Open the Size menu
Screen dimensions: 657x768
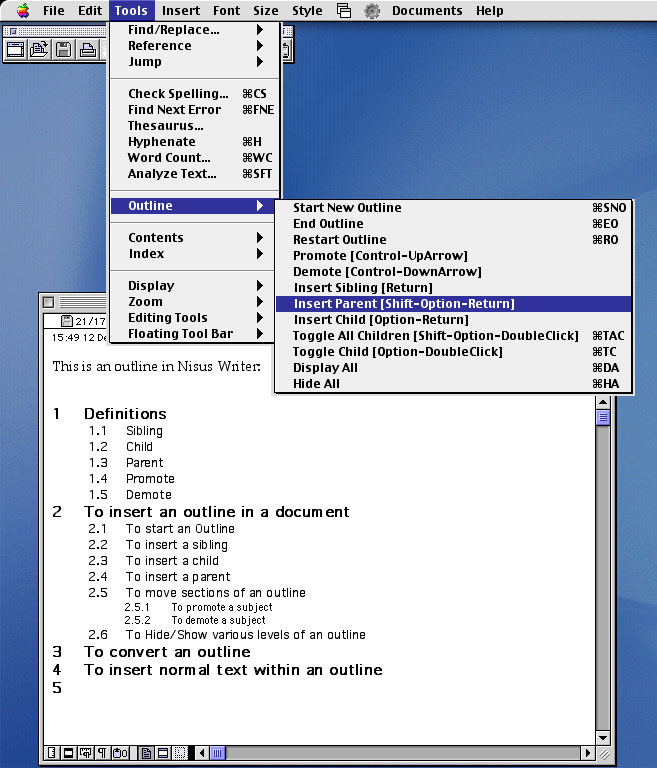click(266, 10)
